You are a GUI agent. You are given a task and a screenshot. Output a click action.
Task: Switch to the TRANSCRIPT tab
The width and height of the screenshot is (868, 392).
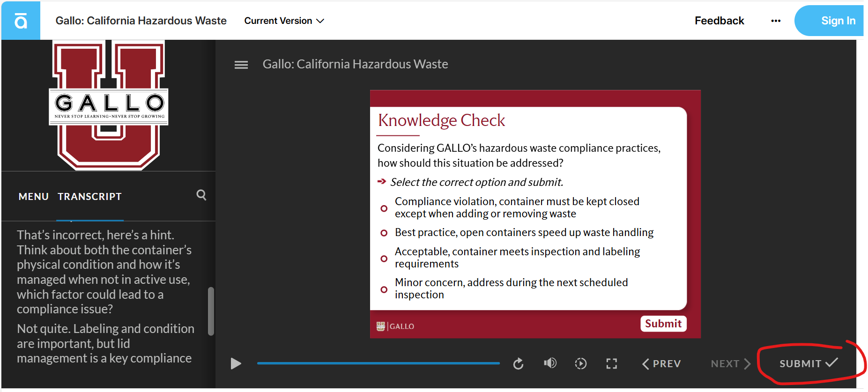pyautogui.click(x=89, y=197)
